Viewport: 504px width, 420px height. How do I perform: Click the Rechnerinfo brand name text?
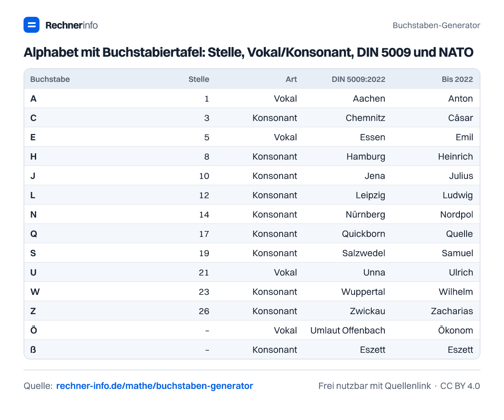pyautogui.click(x=71, y=25)
